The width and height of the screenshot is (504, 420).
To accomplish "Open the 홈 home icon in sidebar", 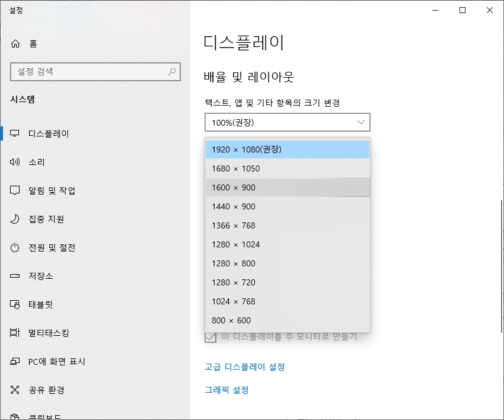I will [17, 43].
